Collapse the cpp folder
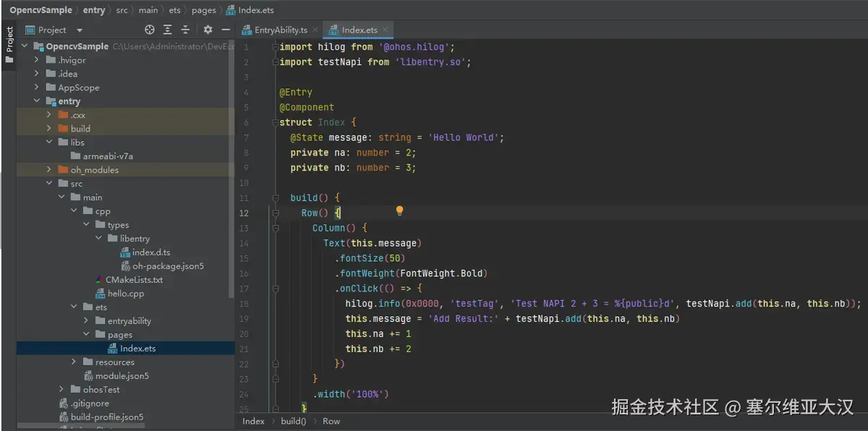The height and width of the screenshot is (431, 868). pos(74,211)
